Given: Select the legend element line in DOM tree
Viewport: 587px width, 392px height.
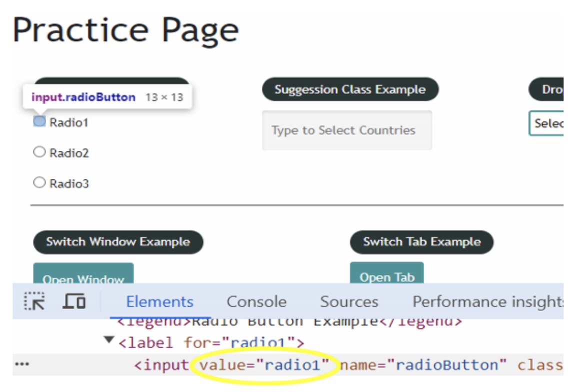Looking at the screenshot, I should pos(289,321).
